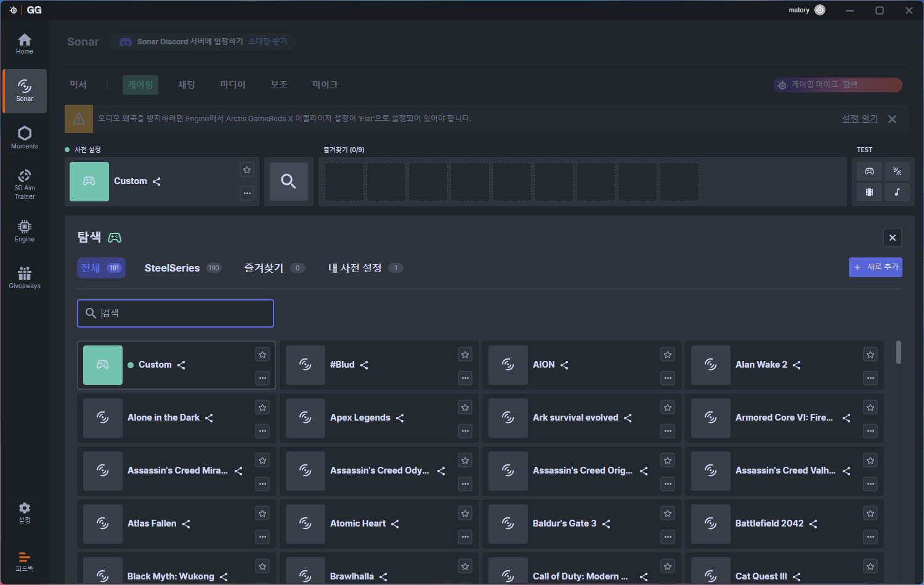This screenshot has width=924, height=585.
Task: Click the music note test sound icon
Action: (897, 192)
